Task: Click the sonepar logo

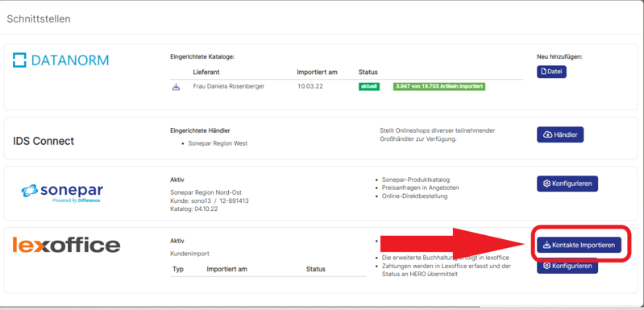Action: pyautogui.click(x=62, y=192)
